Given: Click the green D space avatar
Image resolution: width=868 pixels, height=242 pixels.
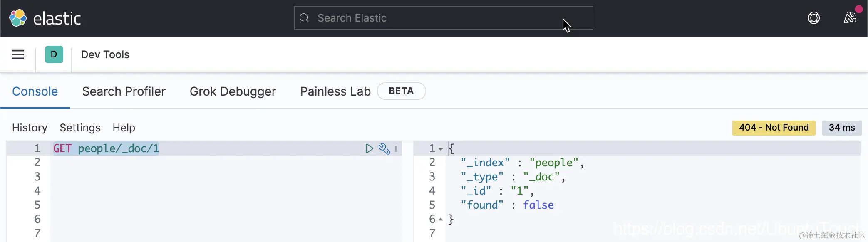Looking at the screenshot, I should (54, 54).
